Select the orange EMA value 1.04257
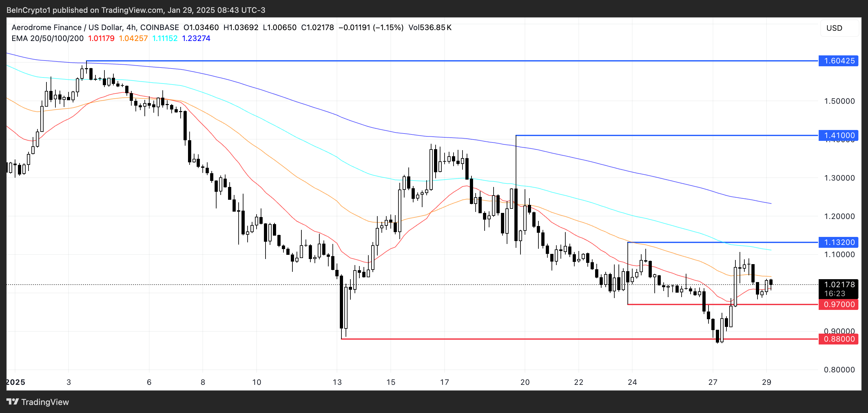 pos(134,38)
